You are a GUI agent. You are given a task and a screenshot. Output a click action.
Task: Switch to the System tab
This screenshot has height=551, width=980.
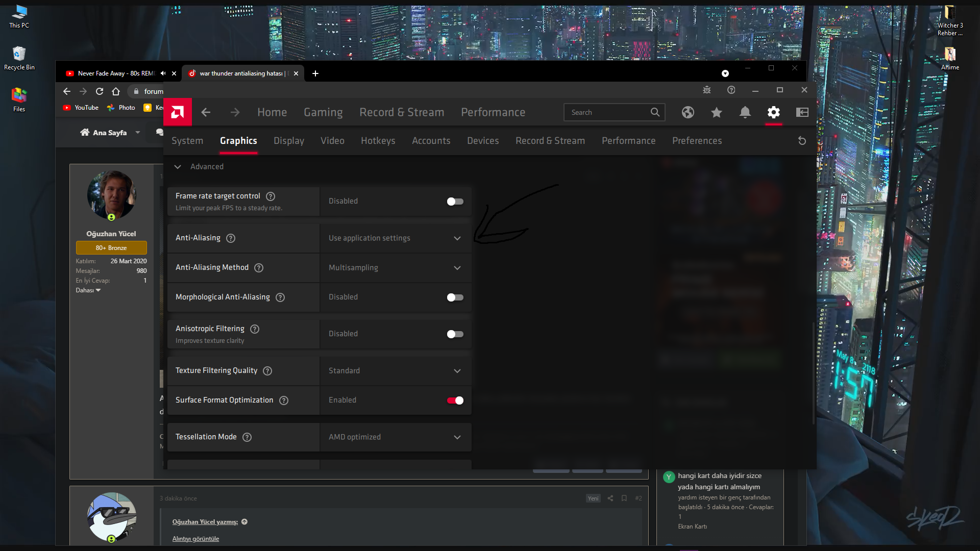(x=187, y=141)
